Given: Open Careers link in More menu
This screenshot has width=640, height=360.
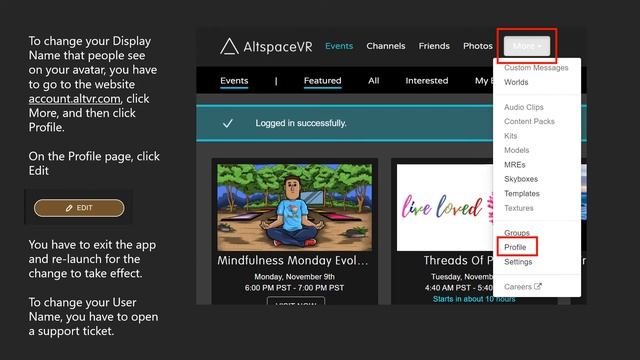Looking at the screenshot, I should [522, 287].
